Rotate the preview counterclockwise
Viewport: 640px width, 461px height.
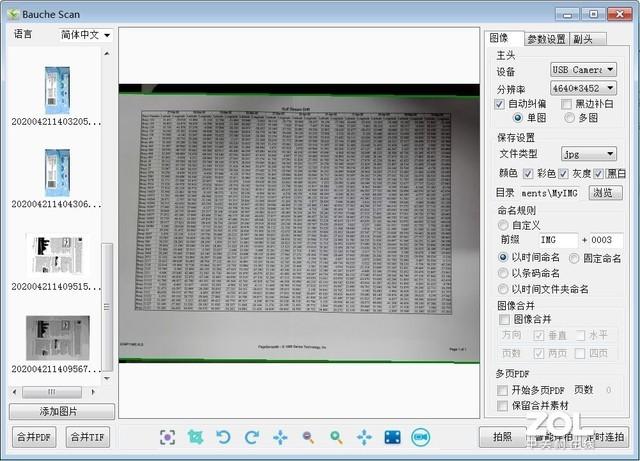[223, 437]
